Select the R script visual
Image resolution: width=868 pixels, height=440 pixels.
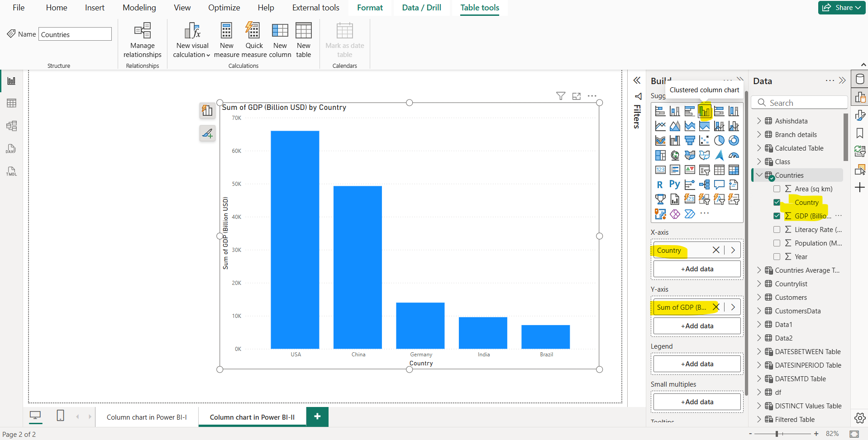click(x=660, y=184)
